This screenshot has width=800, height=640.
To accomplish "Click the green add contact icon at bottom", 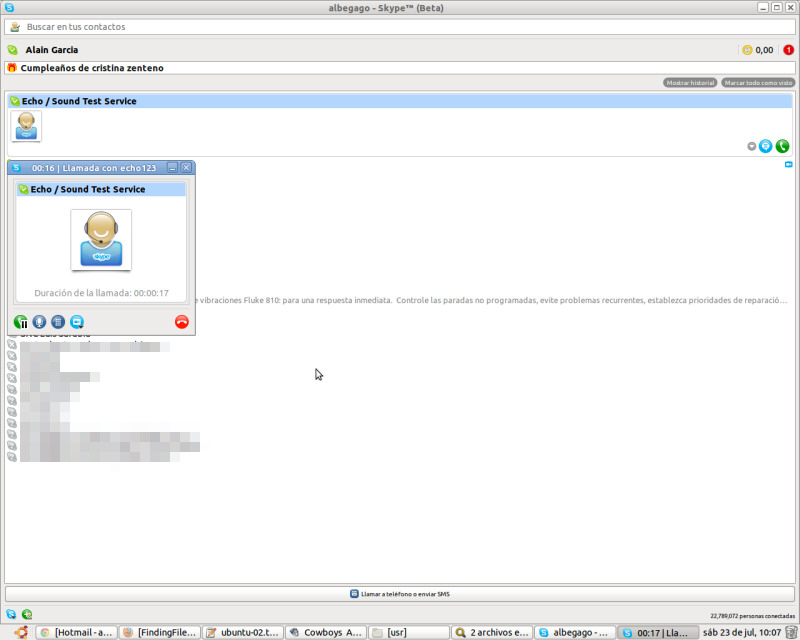I will pyautogui.click(x=27, y=614).
